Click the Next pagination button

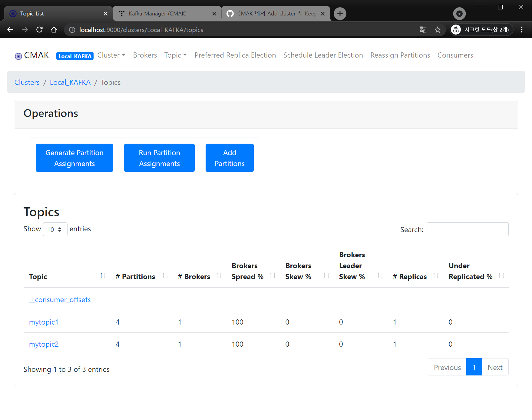495,367
